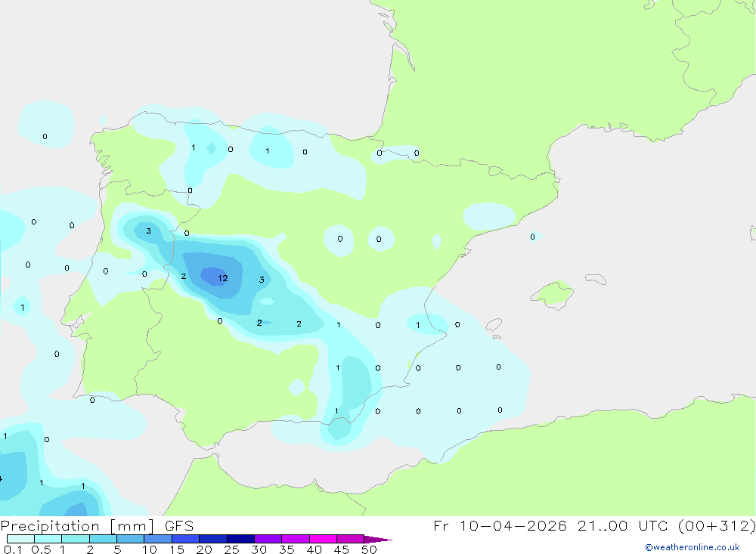Click the legend label '45'
756x554 pixels.
coord(342,549)
